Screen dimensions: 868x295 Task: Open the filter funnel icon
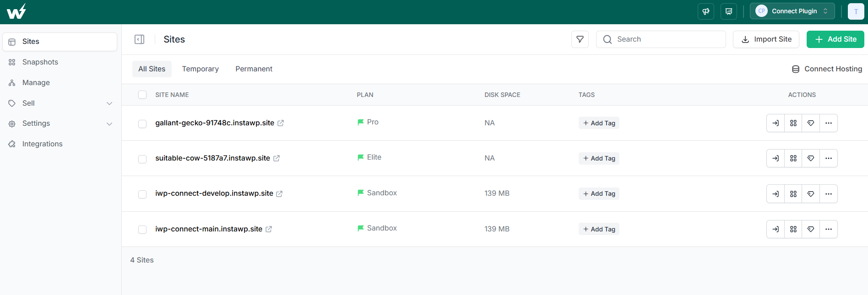pos(580,39)
